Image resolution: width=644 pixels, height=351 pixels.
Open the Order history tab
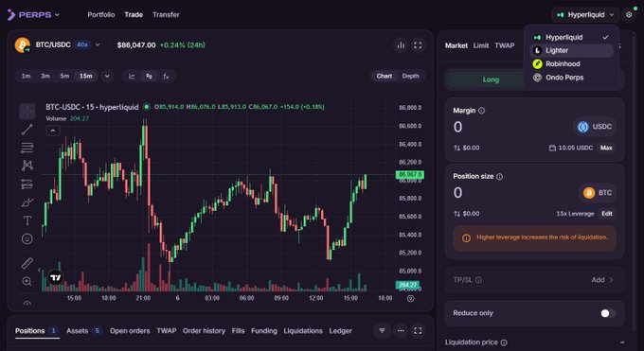pyautogui.click(x=205, y=331)
